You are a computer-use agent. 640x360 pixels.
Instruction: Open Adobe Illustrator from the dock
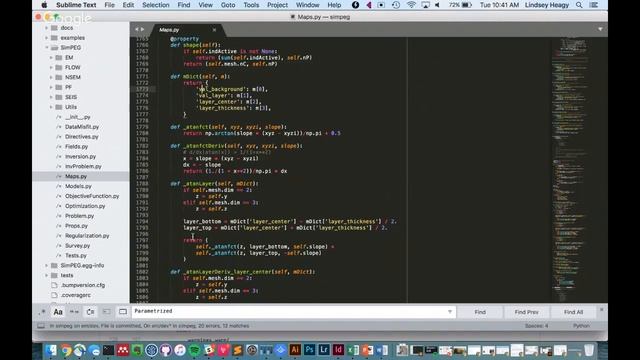point(295,350)
